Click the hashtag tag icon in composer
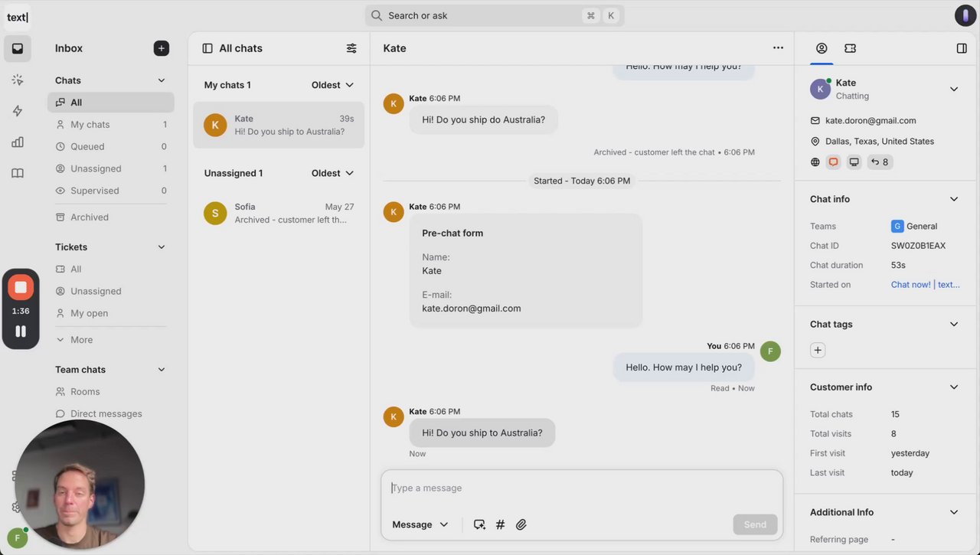980x555 pixels. point(500,524)
